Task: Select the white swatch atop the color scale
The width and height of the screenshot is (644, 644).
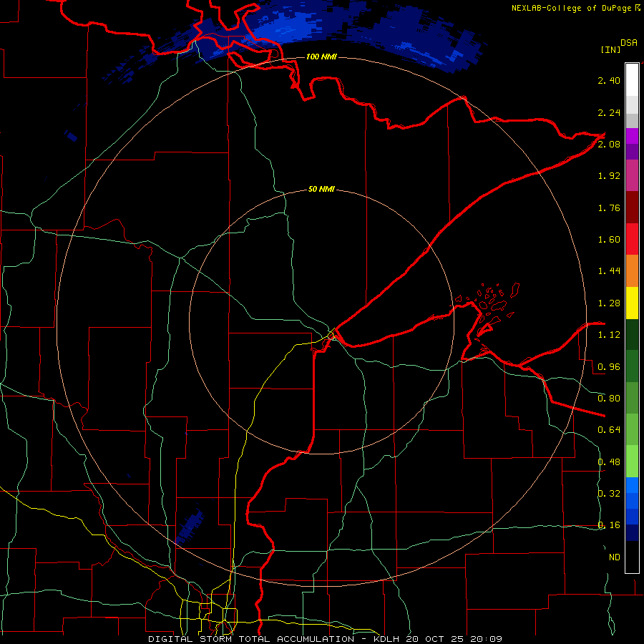Action: tap(632, 80)
